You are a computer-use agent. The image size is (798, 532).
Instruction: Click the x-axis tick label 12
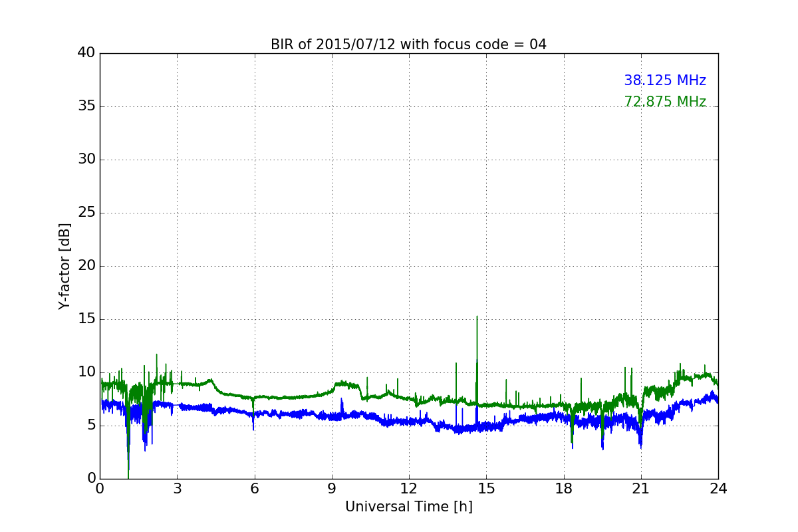click(409, 488)
